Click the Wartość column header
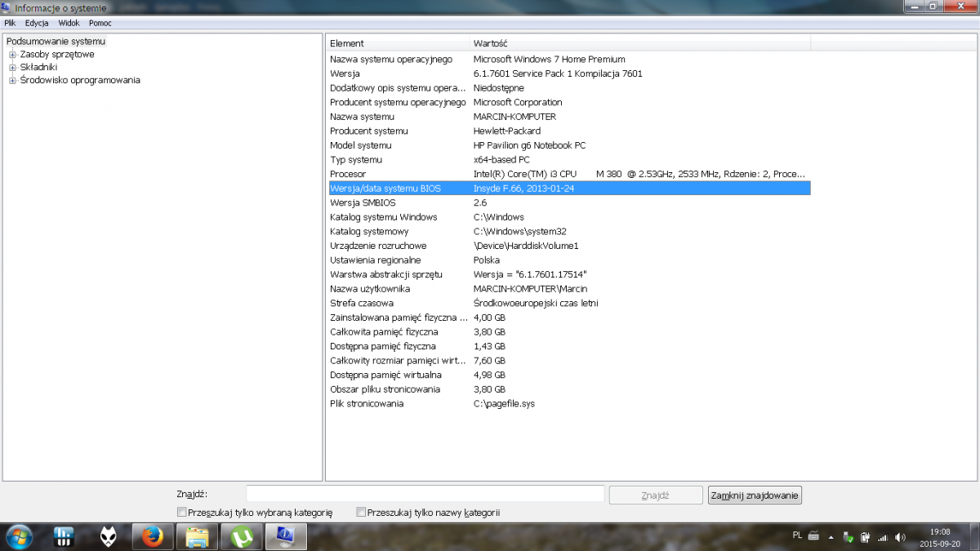Viewport: 980px width, 551px height. coord(640,43)
